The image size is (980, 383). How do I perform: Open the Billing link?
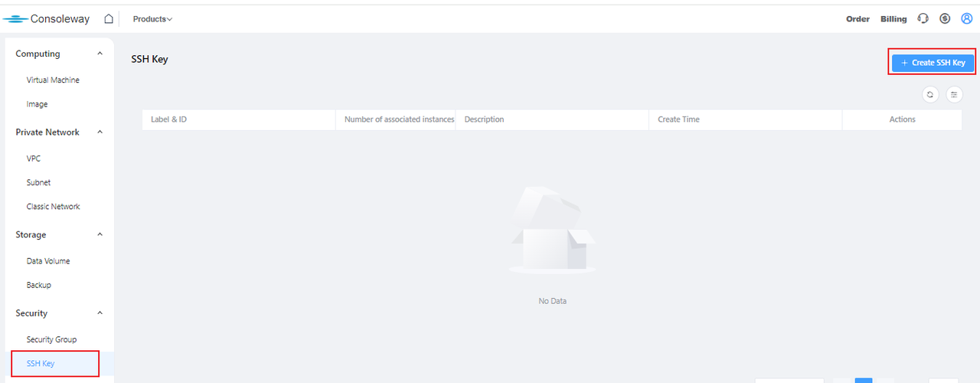pos(893,19)
